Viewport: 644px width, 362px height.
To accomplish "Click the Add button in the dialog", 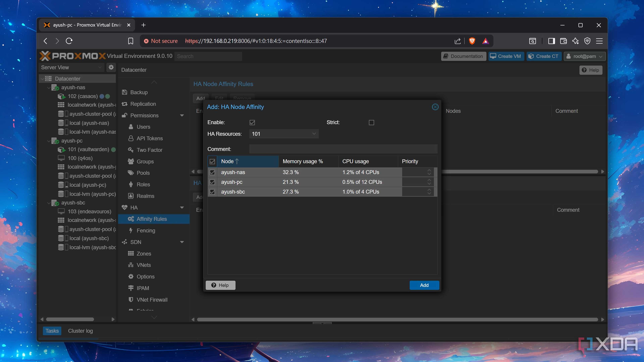I will [x=424, y=285].
